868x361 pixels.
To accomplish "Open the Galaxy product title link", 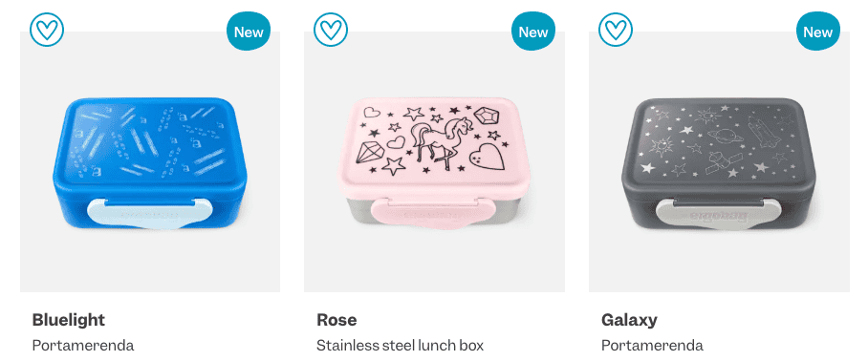I will [x=629, y=320].
